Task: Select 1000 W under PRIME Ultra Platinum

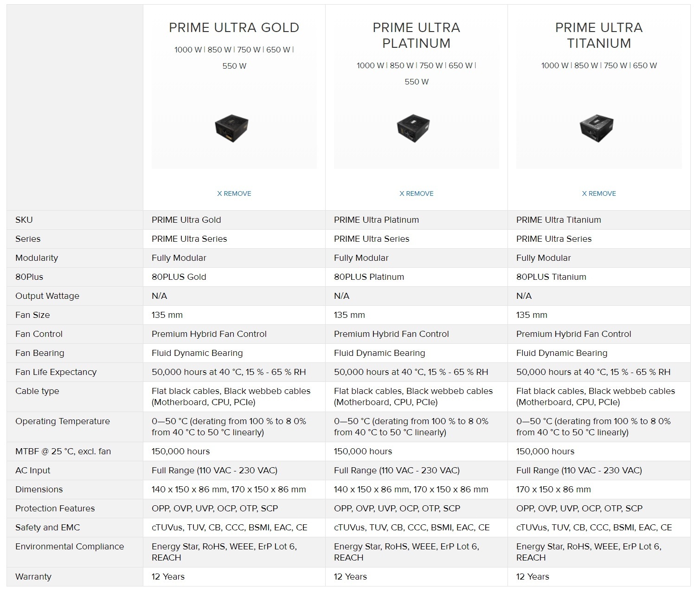Action: pos(370,66)
